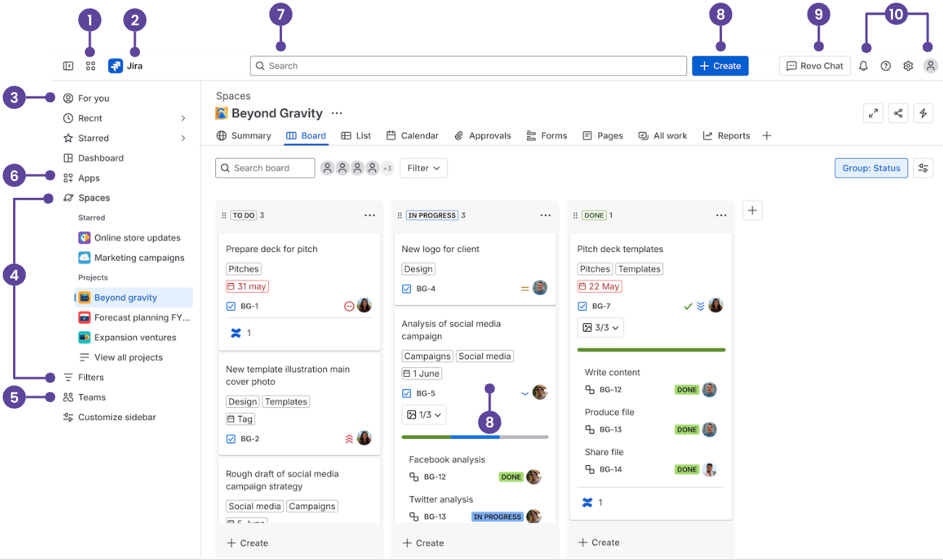The height and width of the screenshot is (560, 943).
Task: Open the Filter dropdown
Action: pos(423,167)
